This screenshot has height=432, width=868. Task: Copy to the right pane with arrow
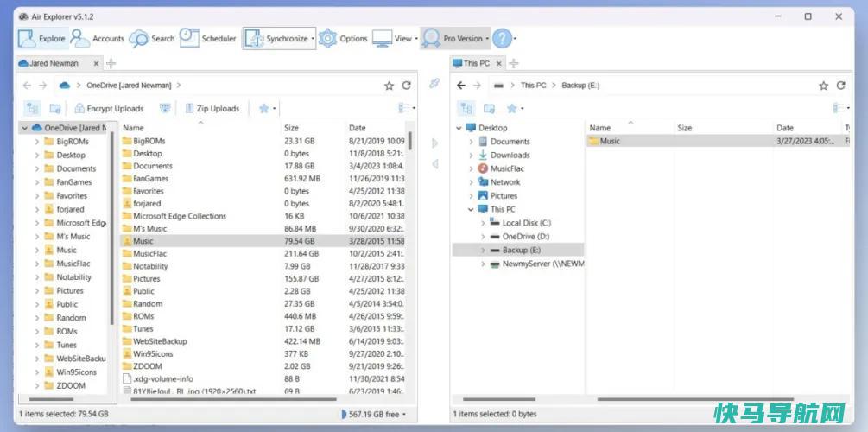point(435,143)
